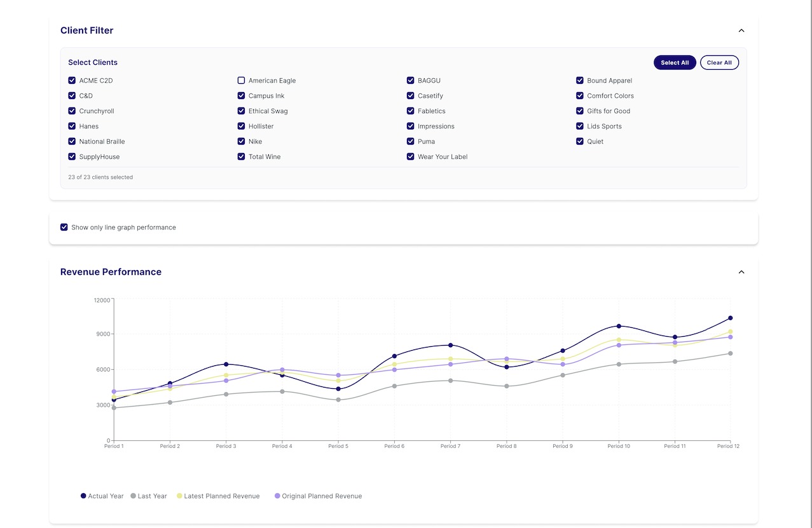
Task: Uncheck the Impressions checkbox
Action: click(411, 126)
